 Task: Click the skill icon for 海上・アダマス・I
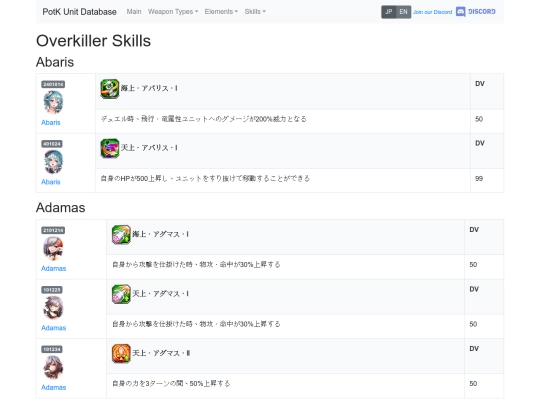click(121, 235)
